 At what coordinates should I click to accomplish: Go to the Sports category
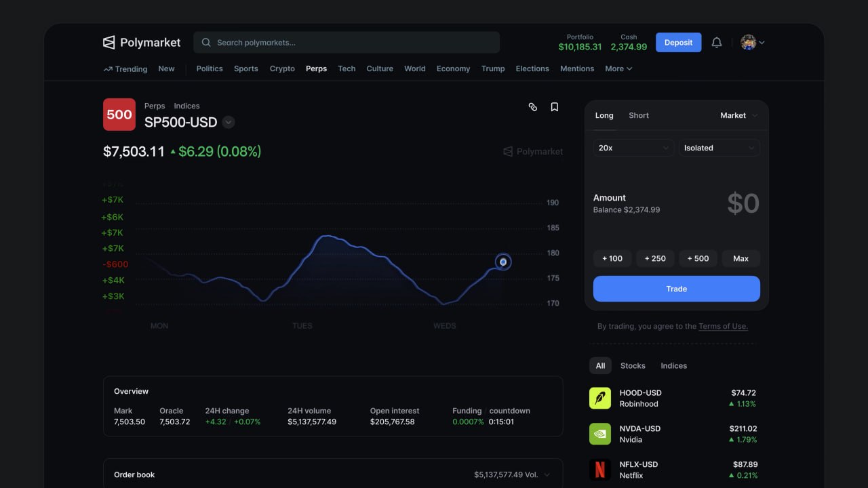click(x=246, y=69)
